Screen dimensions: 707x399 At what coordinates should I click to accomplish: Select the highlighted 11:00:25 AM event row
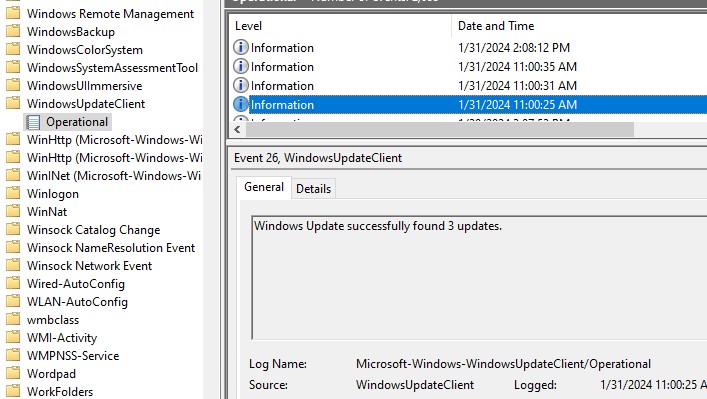click(469, 105)
